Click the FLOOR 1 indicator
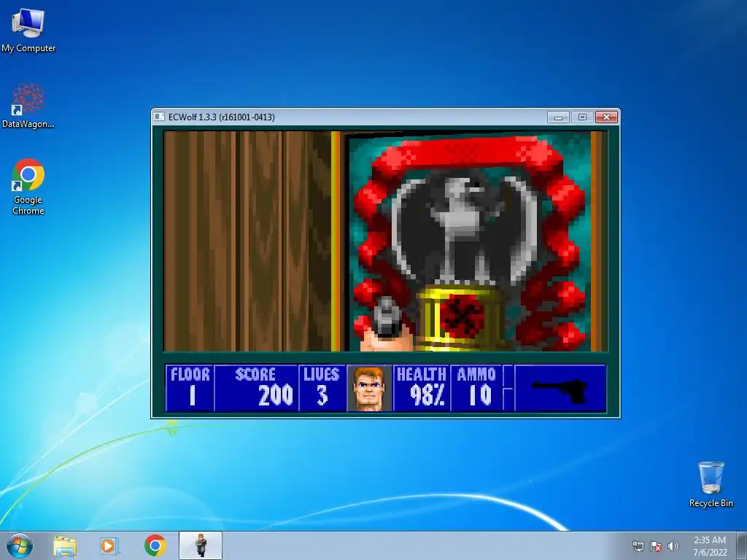 [x=190, y=388]
